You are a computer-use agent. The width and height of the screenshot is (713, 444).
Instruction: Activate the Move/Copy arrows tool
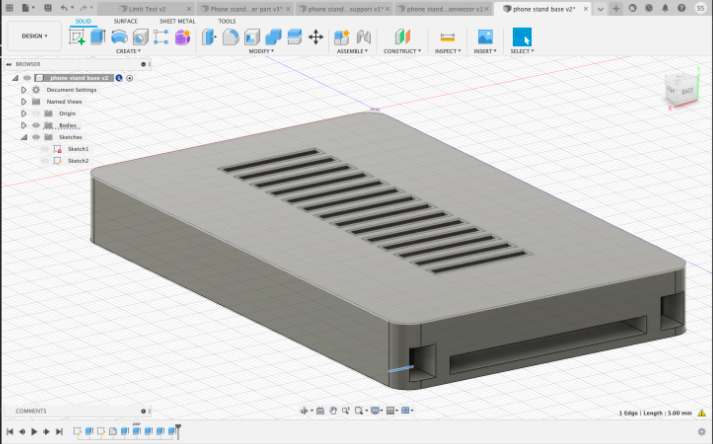coord(316,37)
